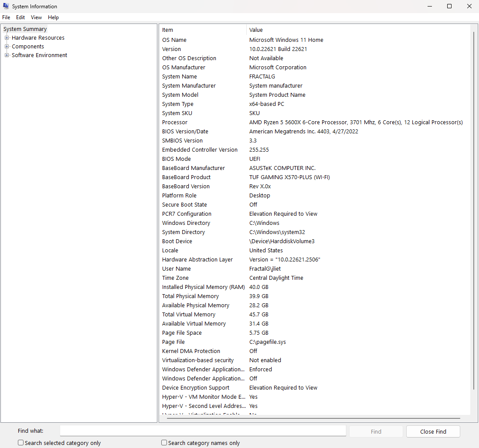Select Hardware Resources tree label
The height and width of the screenshot is (448, 479).
coord(38,38)
